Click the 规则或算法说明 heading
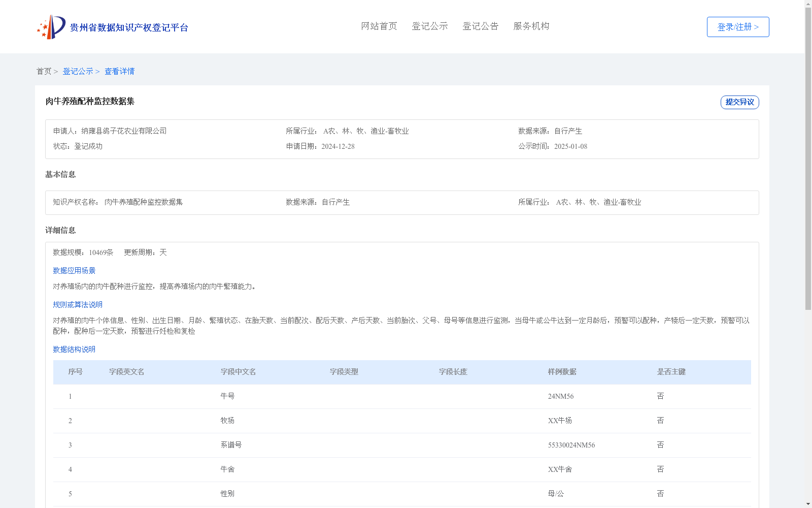The height and width of the screenshot is (508, 812). 78,305
